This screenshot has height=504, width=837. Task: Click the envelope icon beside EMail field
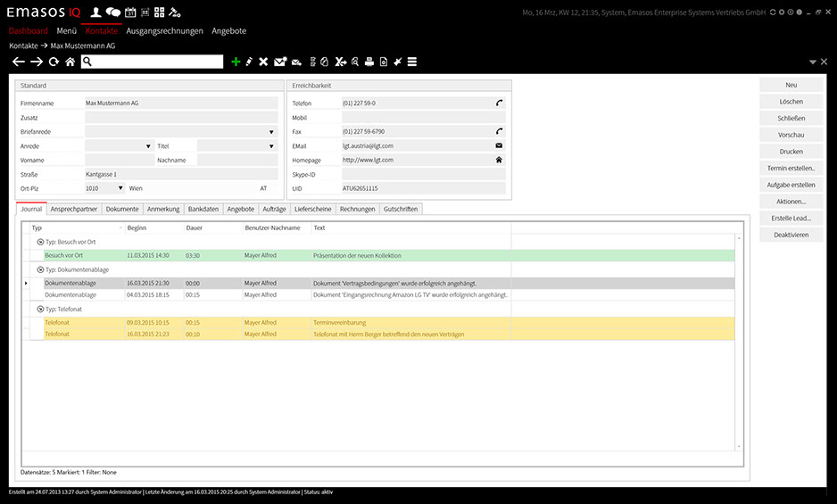pos(499,145)
